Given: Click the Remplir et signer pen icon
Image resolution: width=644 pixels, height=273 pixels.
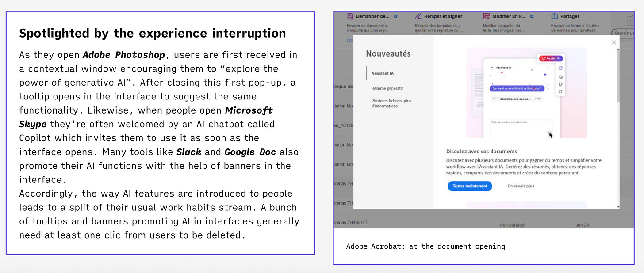Looking at the screenshot, I should tap(418, 16).
